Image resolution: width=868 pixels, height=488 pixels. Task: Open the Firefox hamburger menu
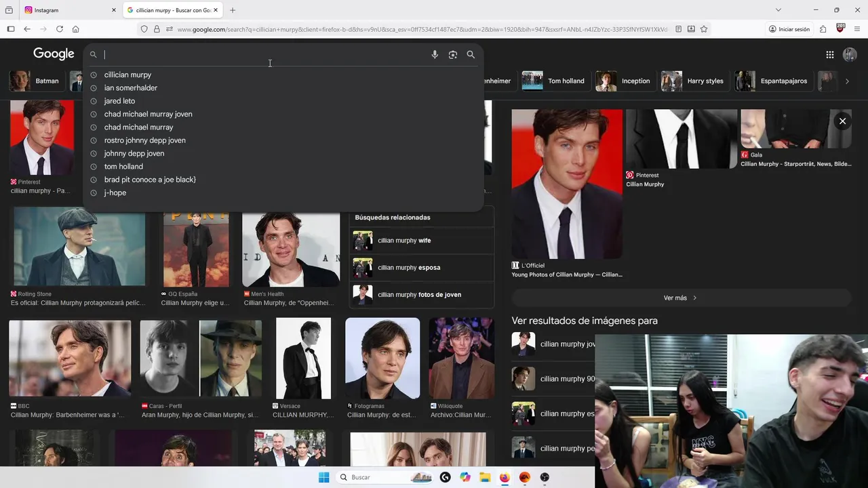coord(857,29)
